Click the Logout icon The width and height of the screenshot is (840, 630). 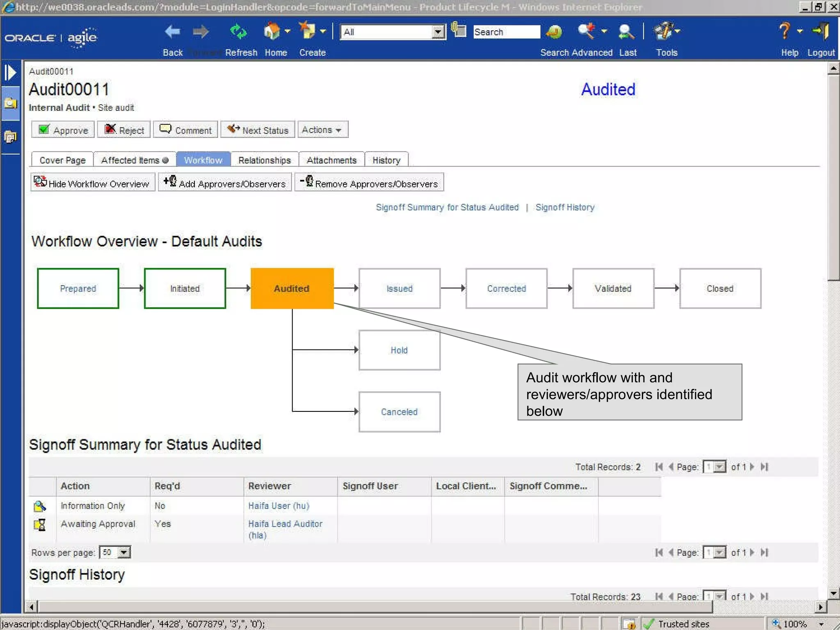tap(821, 31)
